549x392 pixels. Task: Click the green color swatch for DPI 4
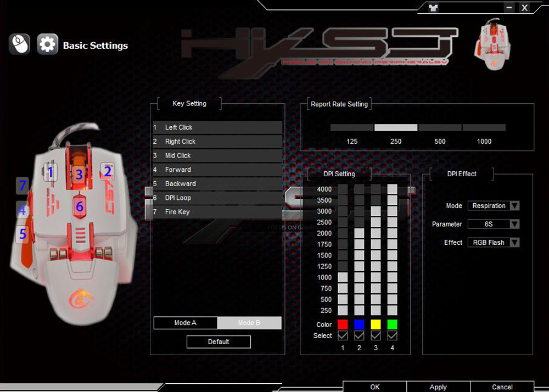click(393, 324)
